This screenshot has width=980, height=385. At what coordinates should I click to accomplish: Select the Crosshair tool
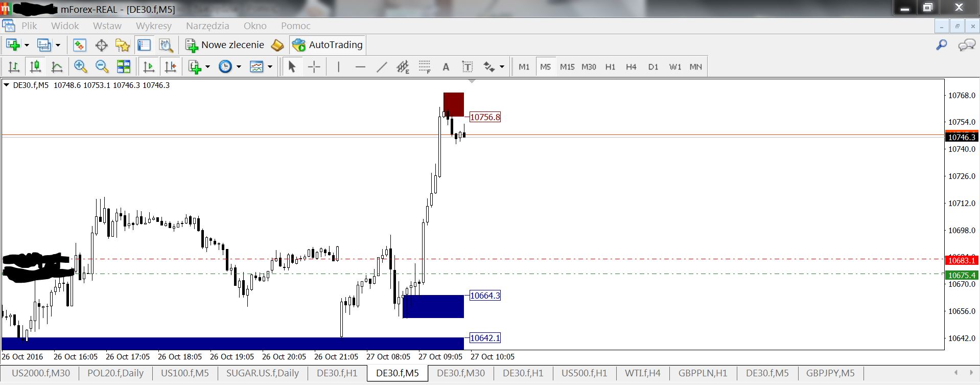coord(314,66)
